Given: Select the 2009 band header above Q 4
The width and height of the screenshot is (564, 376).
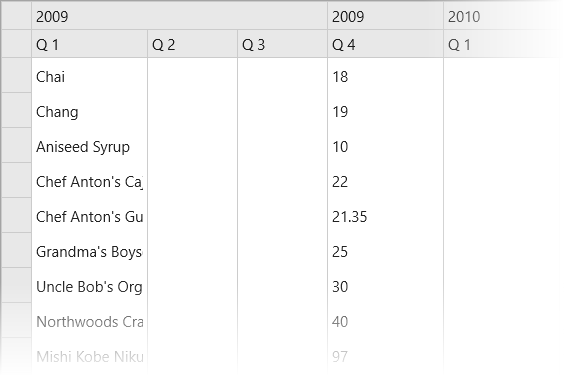Looking at the screenshot, I should [386, 17].
